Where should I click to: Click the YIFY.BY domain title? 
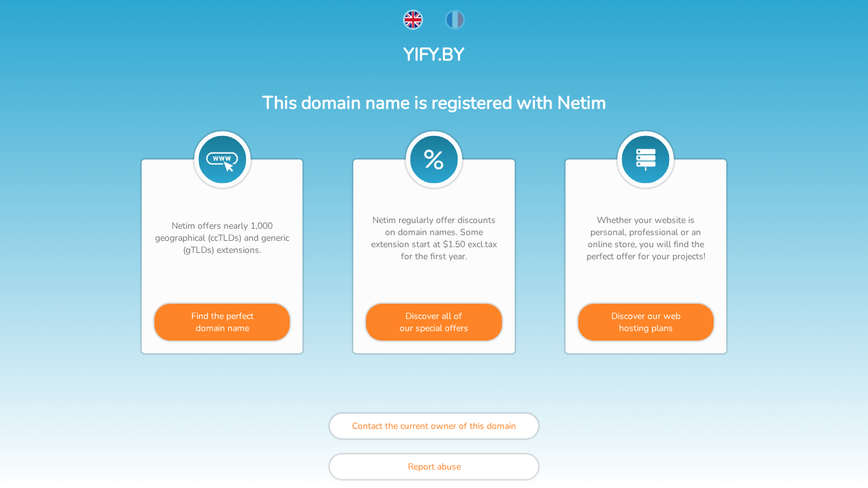click(434, 55)
